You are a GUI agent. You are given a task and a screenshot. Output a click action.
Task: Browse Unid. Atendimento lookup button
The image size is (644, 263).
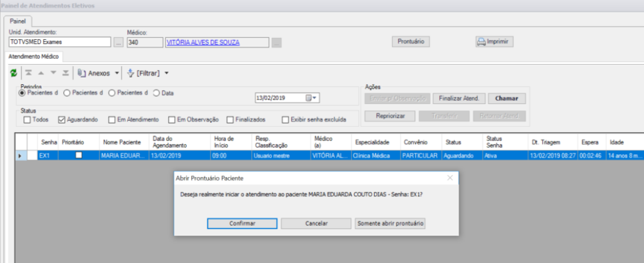pos(118,42)
